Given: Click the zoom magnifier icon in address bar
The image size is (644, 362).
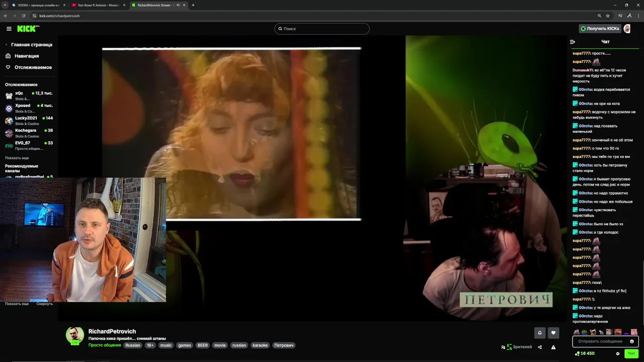Looking at the screenshot, I should [600, 16].
